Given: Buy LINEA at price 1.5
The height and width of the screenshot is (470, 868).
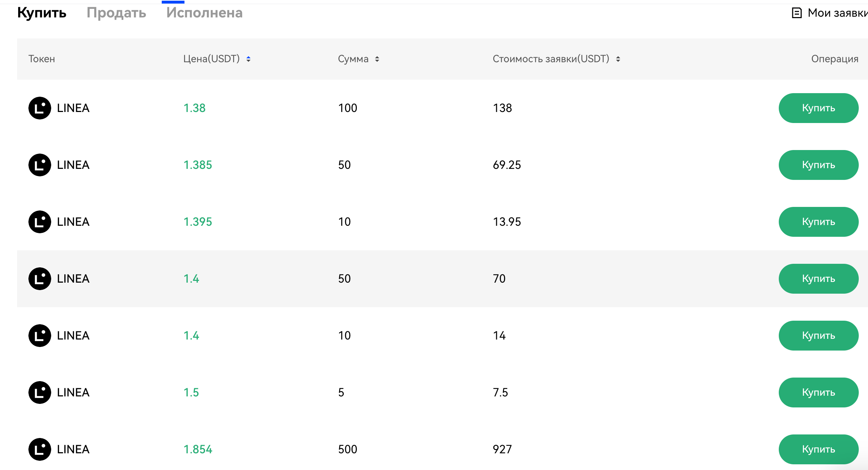Looking at the screenshot, I should (819, 392).
